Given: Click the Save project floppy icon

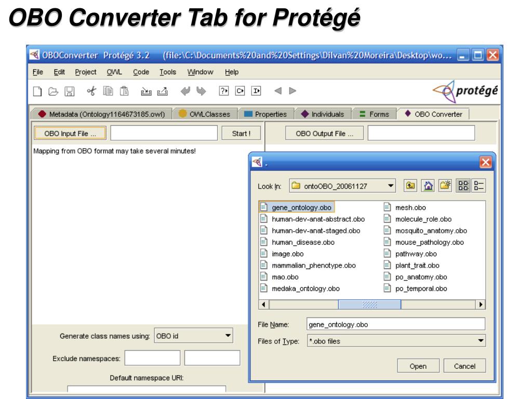Looking at the screenshot, I should coord(70,91).
